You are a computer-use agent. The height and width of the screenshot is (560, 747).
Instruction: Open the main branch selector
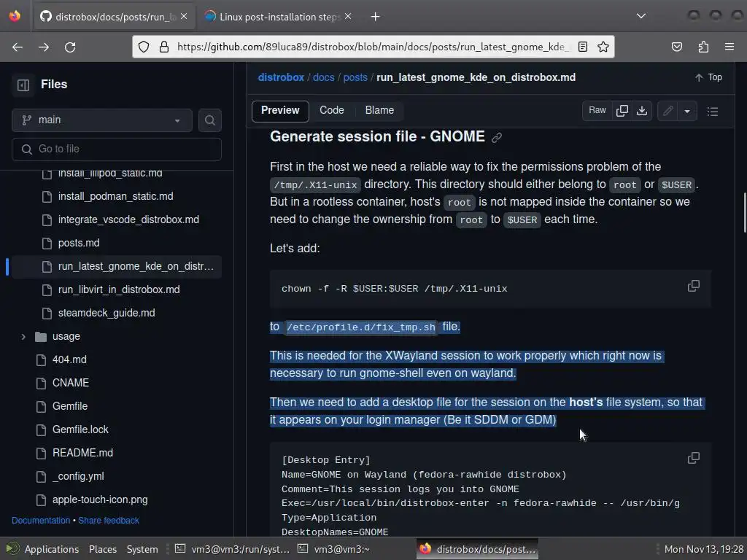(102, 120)
